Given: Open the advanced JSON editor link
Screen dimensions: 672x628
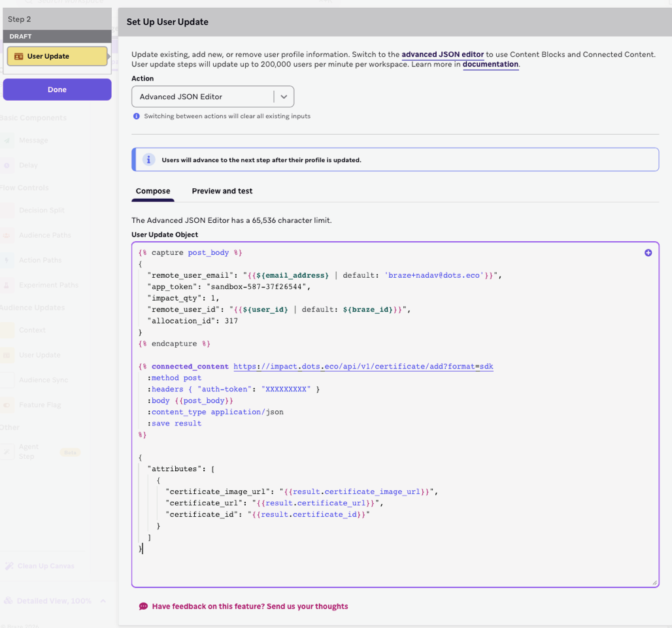Looking at the screenshot, I should coord(443,54).
